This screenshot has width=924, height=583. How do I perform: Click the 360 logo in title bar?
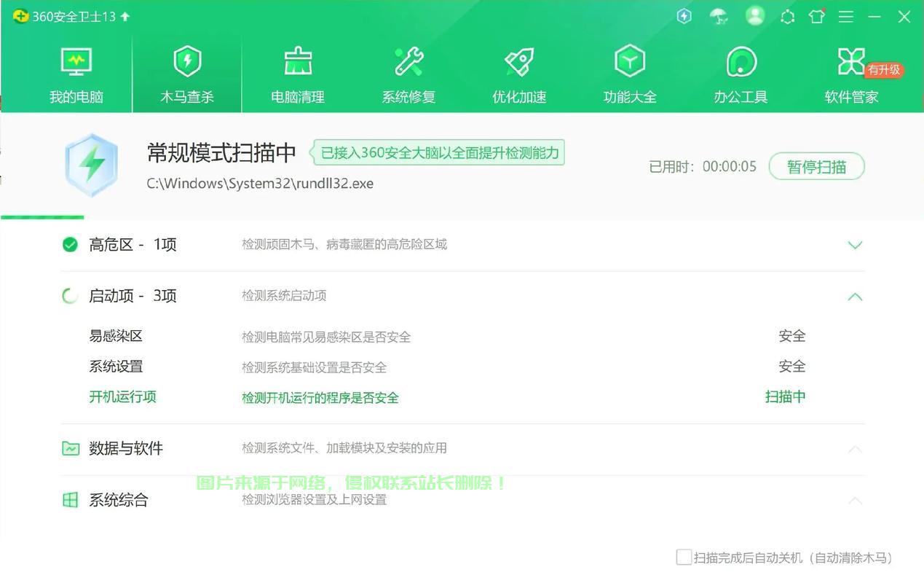20,16
